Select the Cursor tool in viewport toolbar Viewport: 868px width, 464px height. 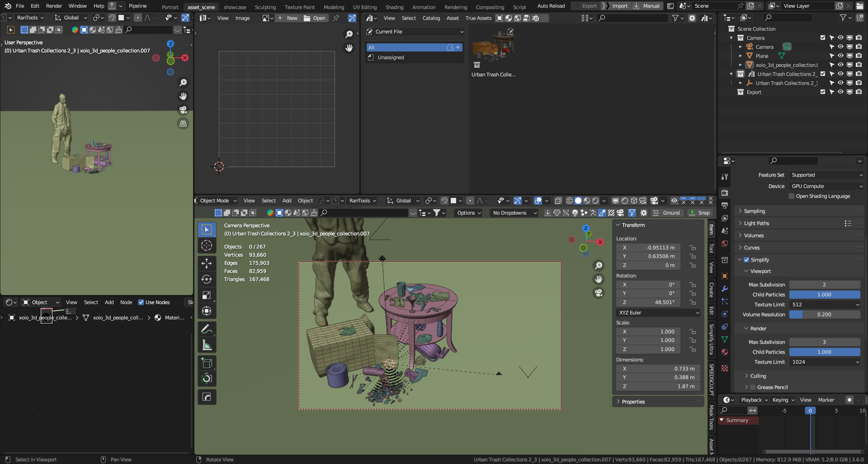point(207,245)
